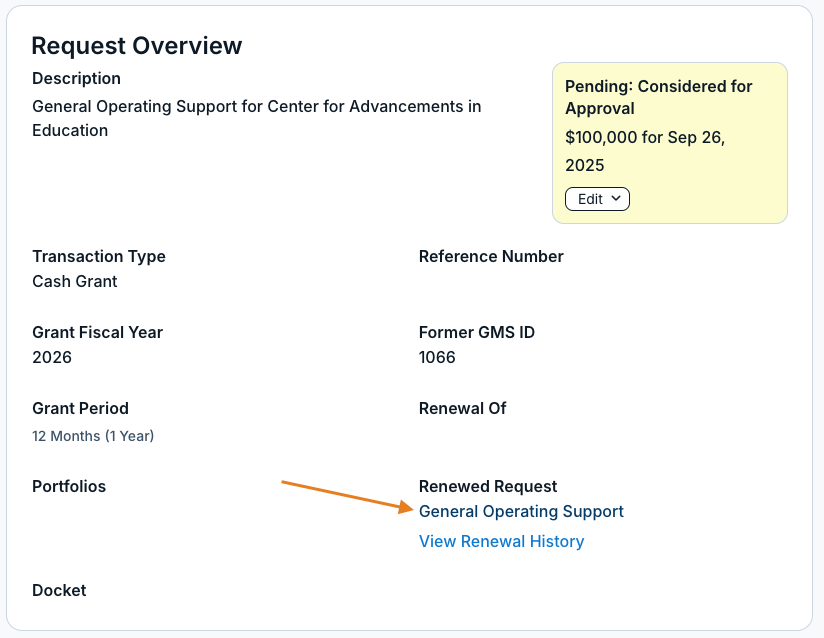Click the description text about Center for Advancements
Image resolution: width=824 pixels, height=638 pixels.
click(x=256, y=118)
